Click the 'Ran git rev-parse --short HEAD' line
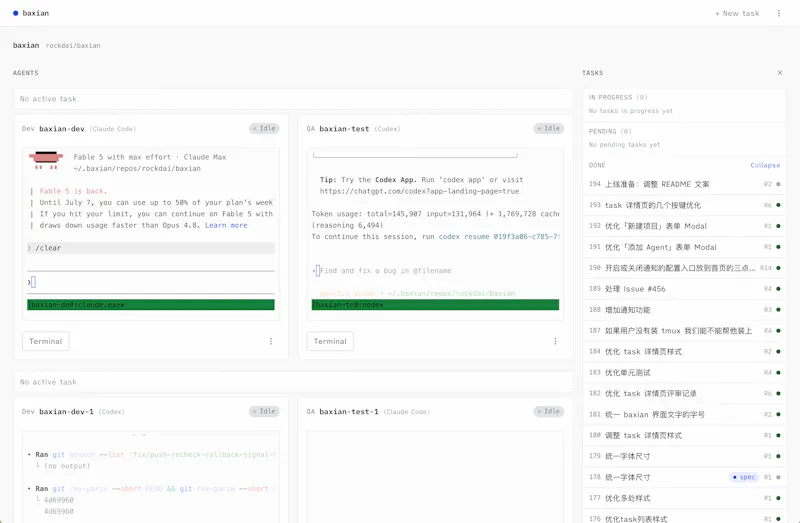Viewport: 800px width, 523px height. tap(151, 489)
